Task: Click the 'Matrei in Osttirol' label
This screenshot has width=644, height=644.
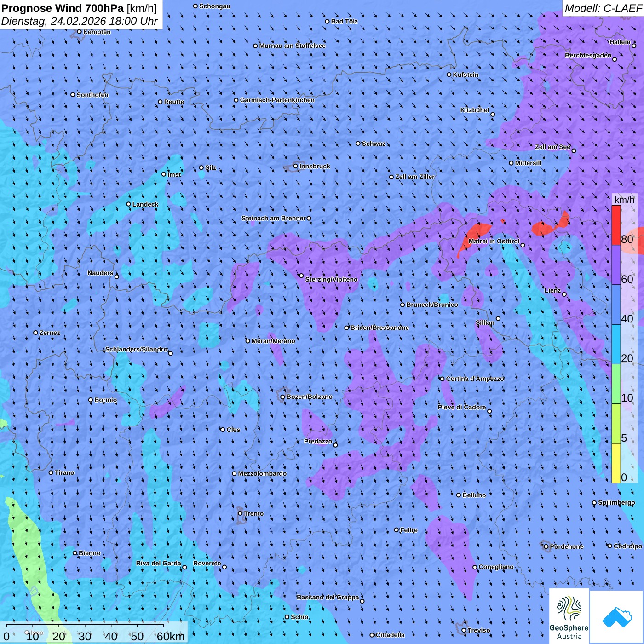Action: [494, 241]
